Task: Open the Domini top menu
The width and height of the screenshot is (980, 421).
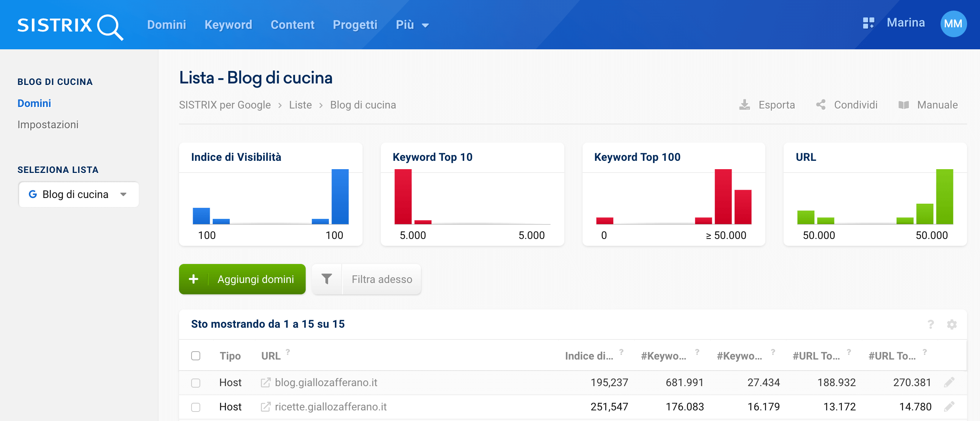Action: 166,25
